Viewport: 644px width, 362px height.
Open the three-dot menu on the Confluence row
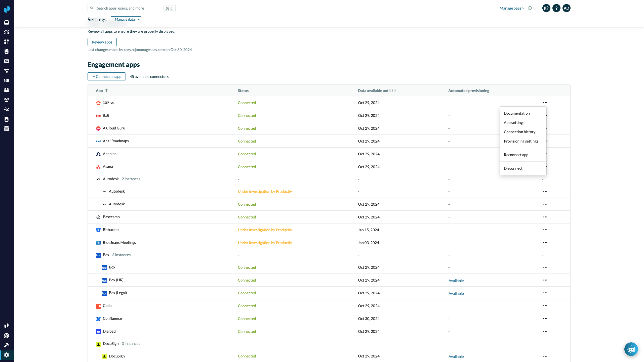[x=546, y=319]
